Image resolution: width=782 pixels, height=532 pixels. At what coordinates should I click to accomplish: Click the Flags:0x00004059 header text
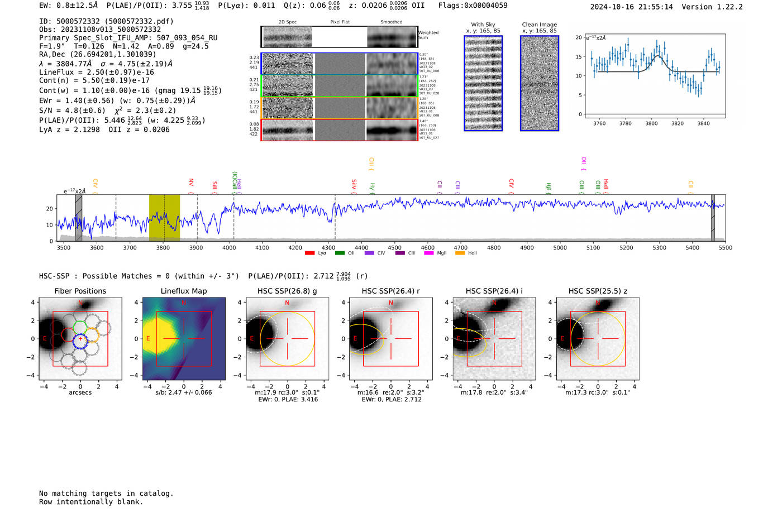(473, 6)
